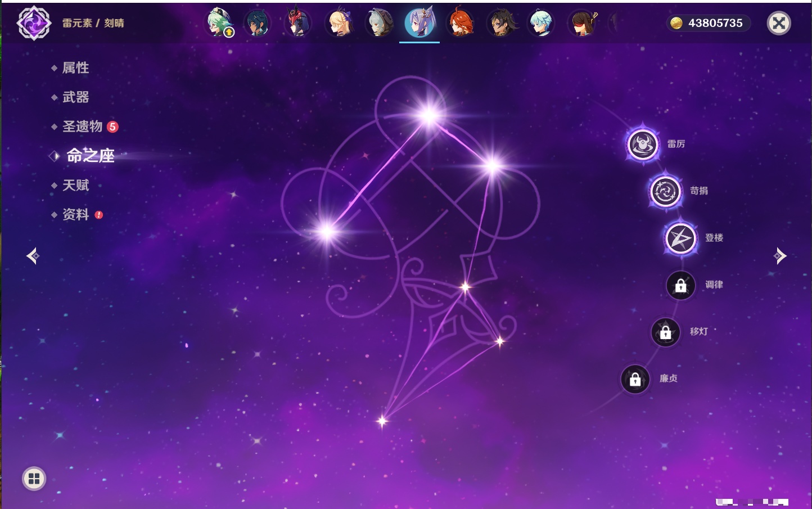Click the locked 调律 constellation icon
Screen dimensions: 812x509
click(681, 286)
